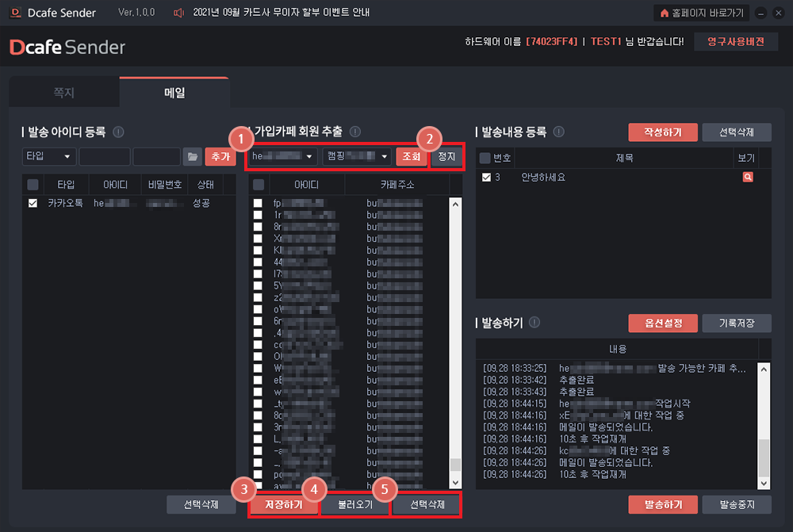Open the 타입 account type dropdown
This screenshot has height=532, width=793.
point(49,157)
